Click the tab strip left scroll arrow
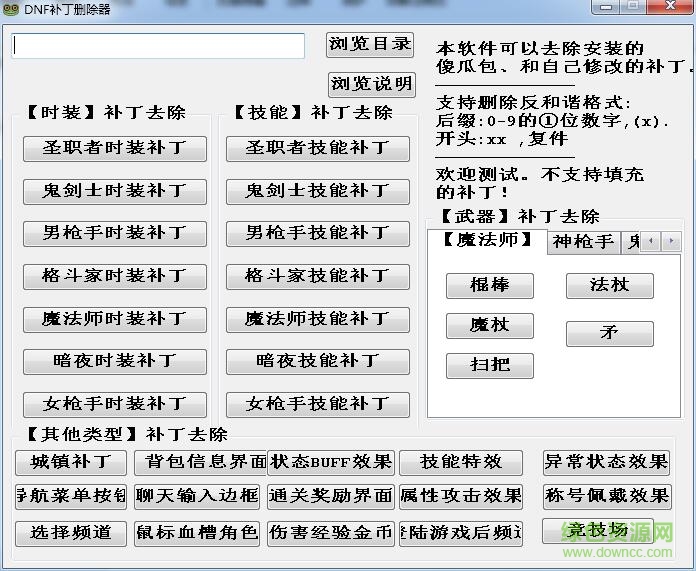Viewport: 696px width, 571px height. 651,241
